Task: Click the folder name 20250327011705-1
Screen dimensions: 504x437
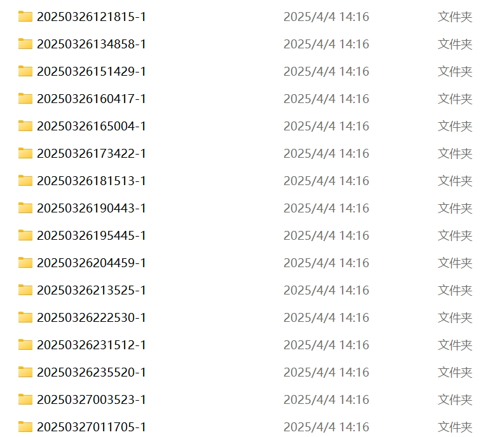Action: click(92, 427)
